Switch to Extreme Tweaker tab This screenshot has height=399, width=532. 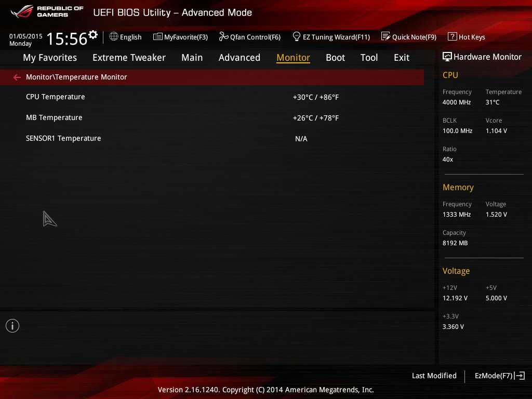[x=129, y=58]
